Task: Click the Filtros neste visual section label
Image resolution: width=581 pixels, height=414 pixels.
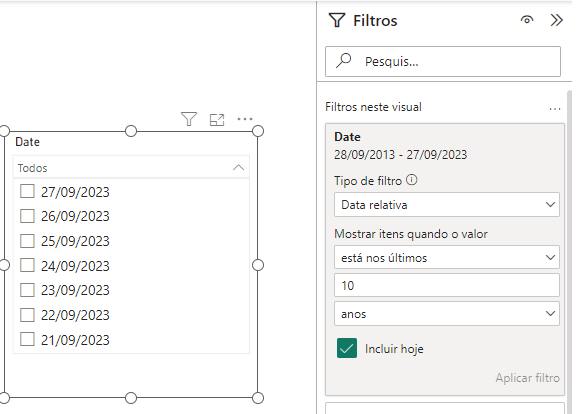Action: tap(374, 107)
